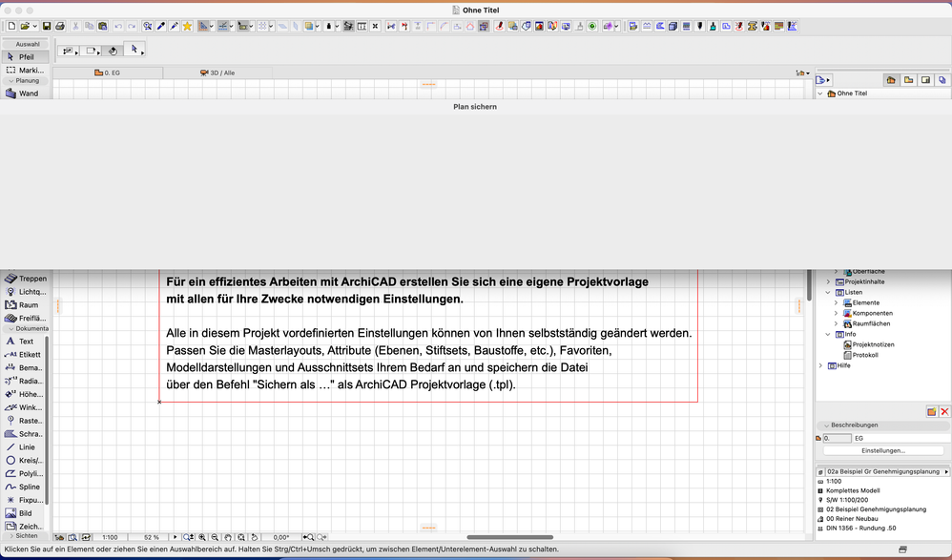Screen dimensions: 952x560
Task: Toggle the quick selection arrow button in info box
Action: (x=135, y=50)
